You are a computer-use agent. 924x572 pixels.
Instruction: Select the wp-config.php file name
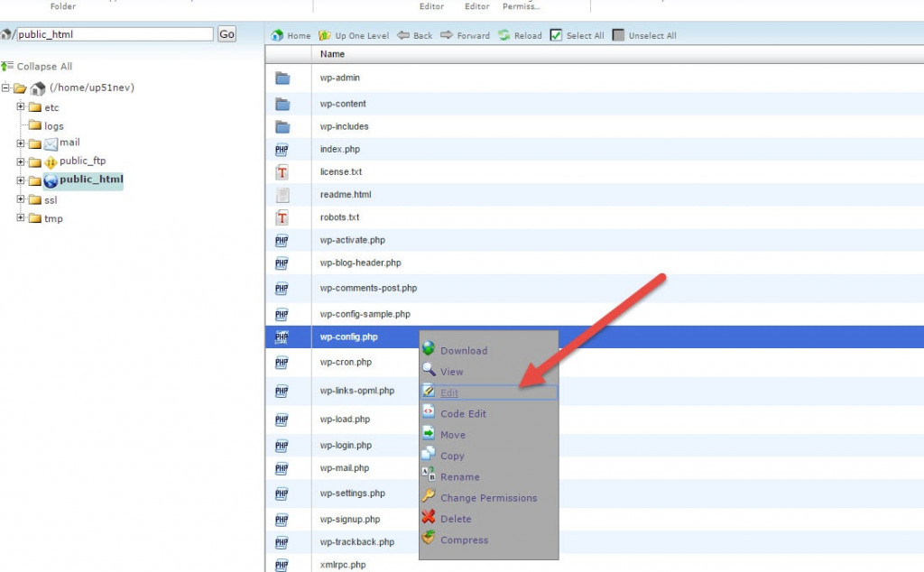point(349,337)
